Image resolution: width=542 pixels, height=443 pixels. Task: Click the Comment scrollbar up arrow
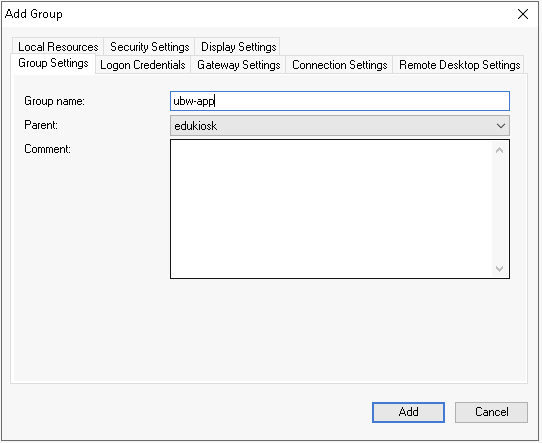(x=499, y=150)
